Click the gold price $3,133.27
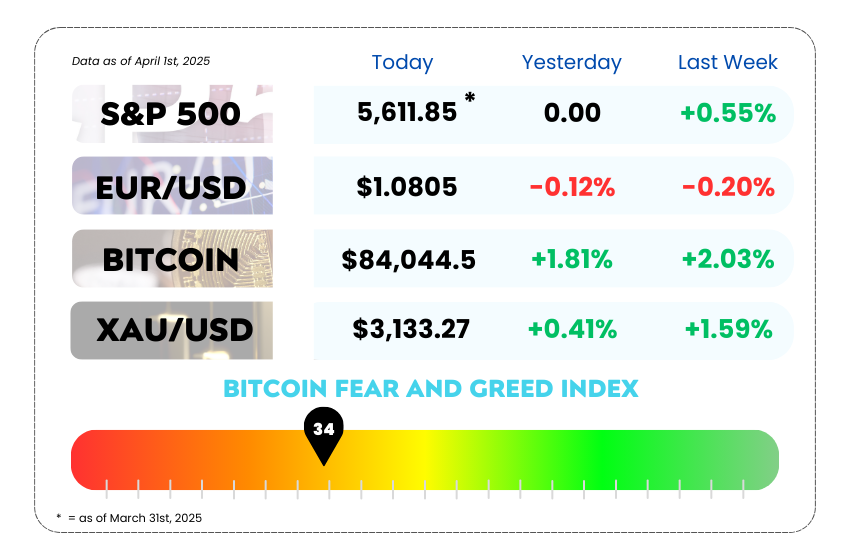850x560 pixels. click(411, 329)
